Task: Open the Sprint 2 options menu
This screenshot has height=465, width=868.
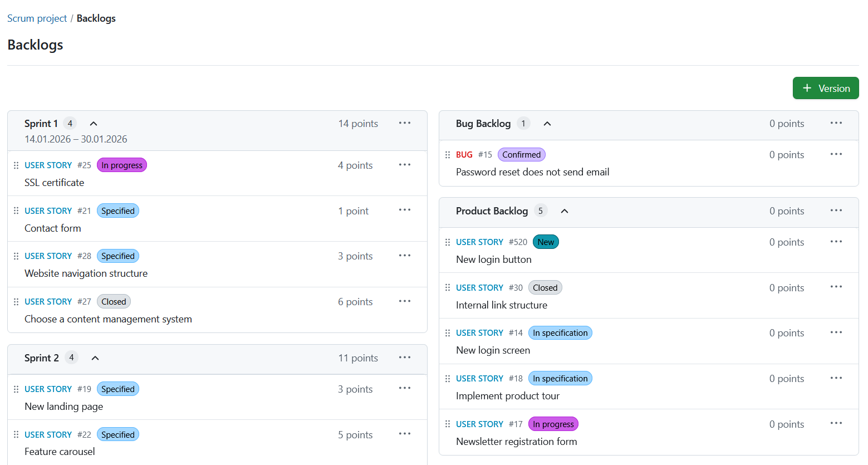Action: click(x=405, y=358)
